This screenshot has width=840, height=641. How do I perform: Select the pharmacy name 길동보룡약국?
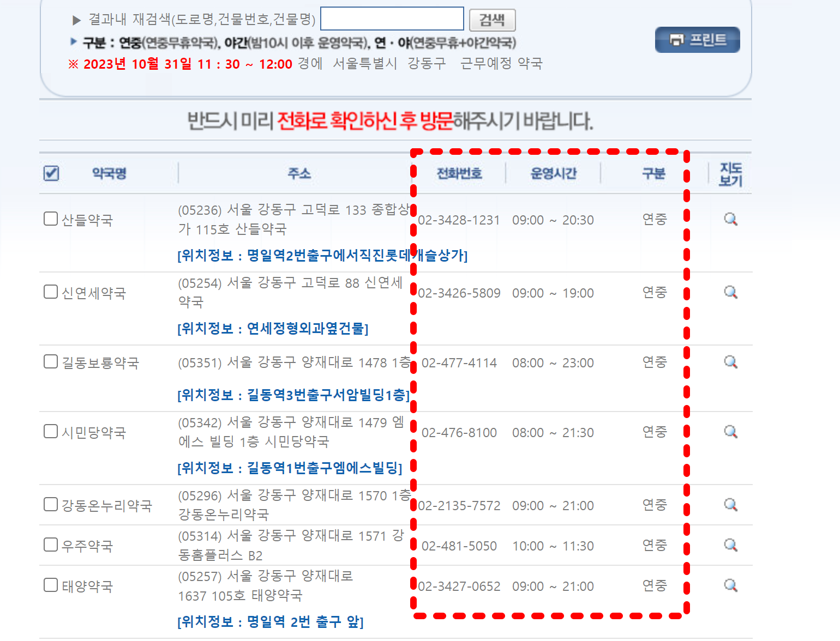(100, 363)
